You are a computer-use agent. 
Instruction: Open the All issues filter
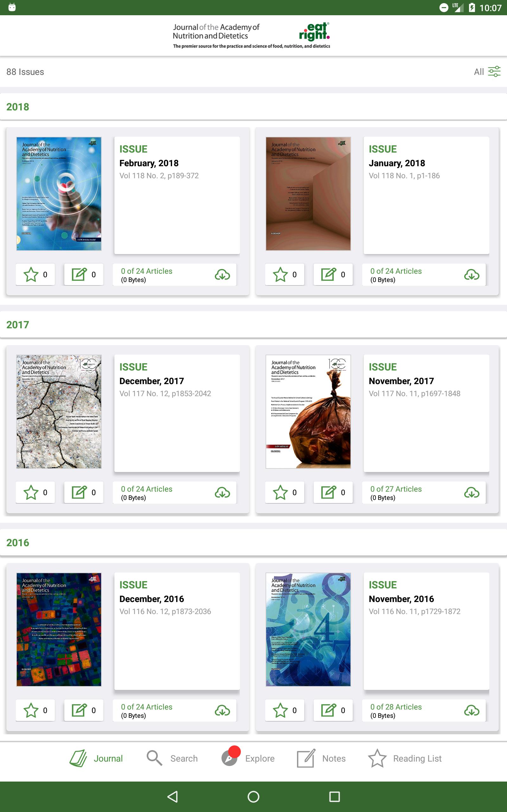point(487,71)
